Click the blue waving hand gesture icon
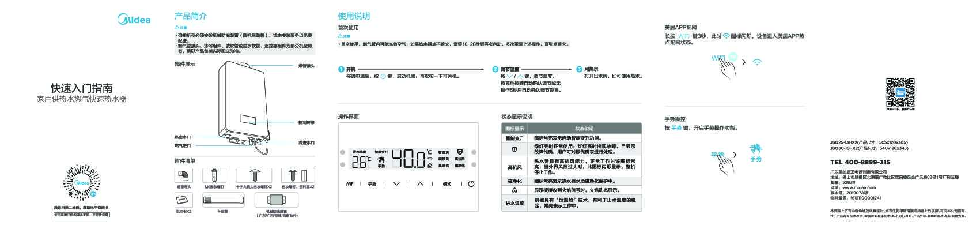The width and height of the screenshot is (980, 229). [x=756, y=149]
